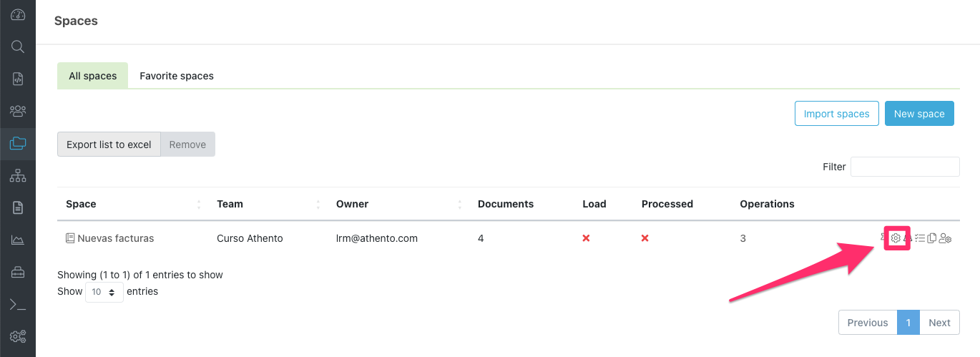
Task: Click the hierarchy tree sidebar icon
Action: 18,175
